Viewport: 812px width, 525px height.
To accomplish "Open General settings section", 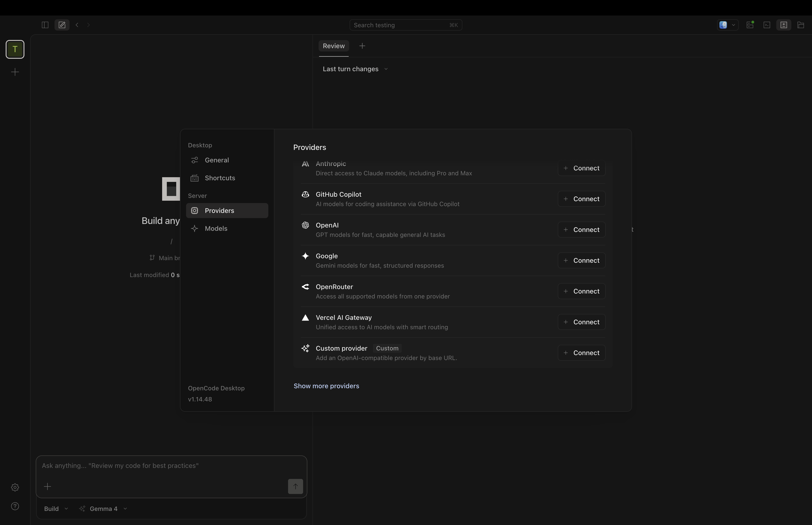I will coord(227,160).
